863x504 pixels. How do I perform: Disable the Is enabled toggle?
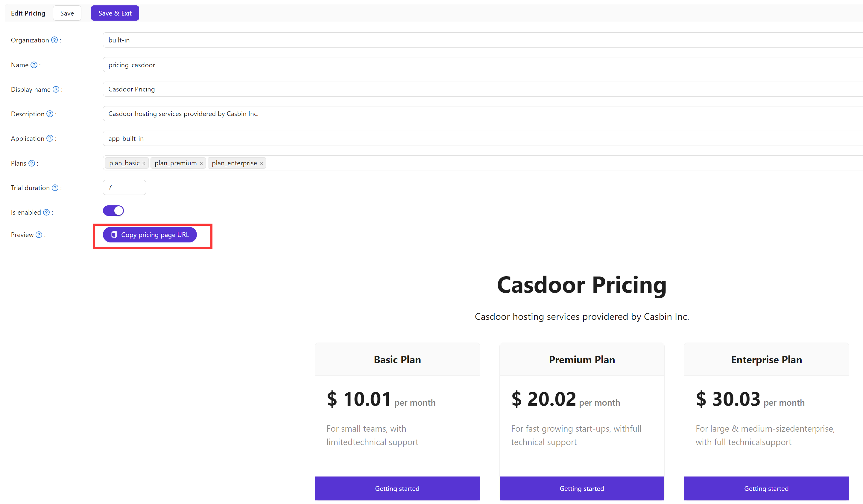(x=113, y=211)
